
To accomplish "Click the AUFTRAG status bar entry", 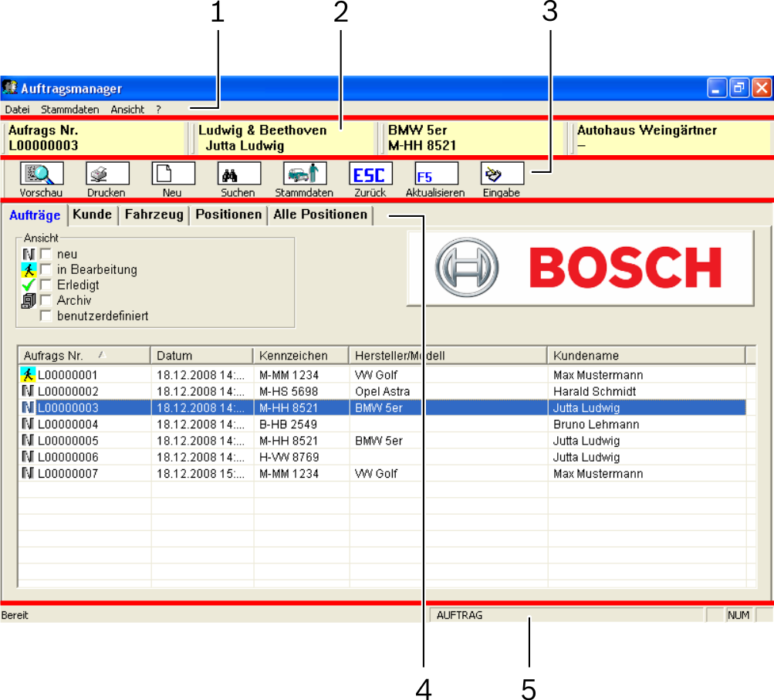I will [x=566, y=615].
